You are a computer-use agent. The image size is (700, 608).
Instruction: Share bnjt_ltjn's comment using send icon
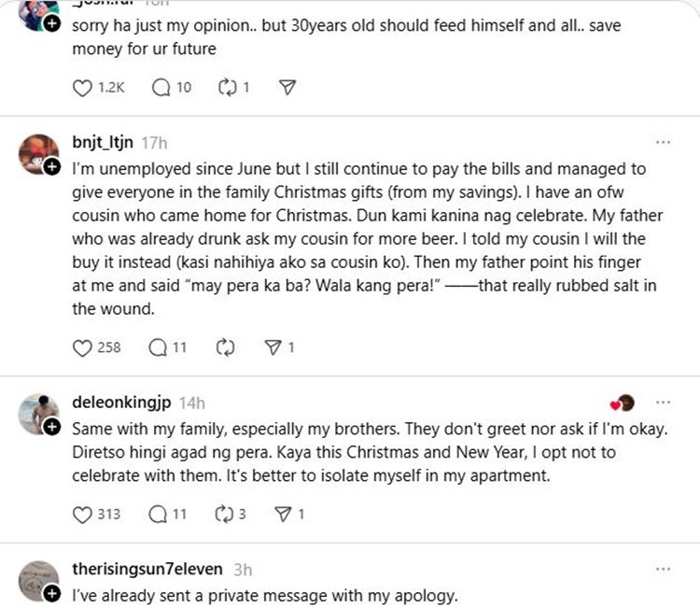coord(273,347)
